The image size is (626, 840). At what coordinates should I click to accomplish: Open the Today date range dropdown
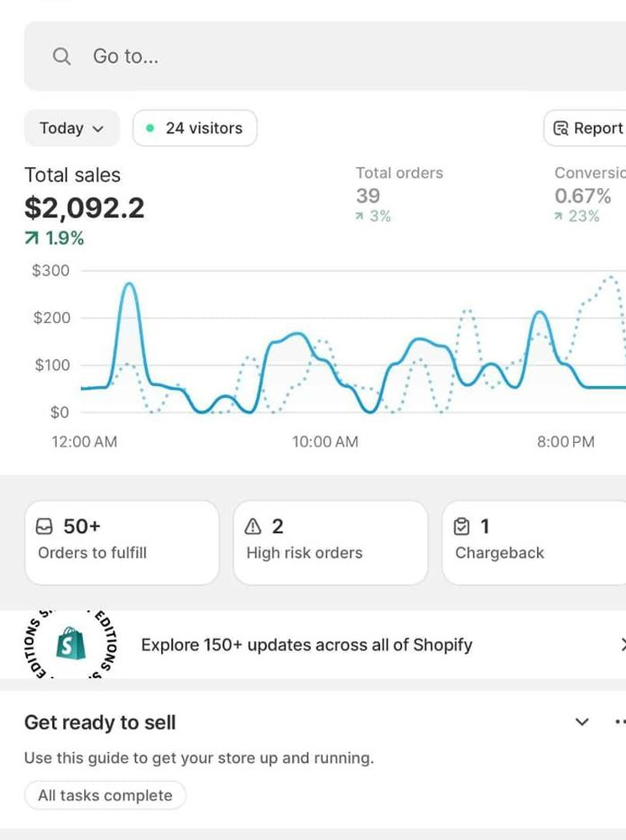tap(72, 128)
